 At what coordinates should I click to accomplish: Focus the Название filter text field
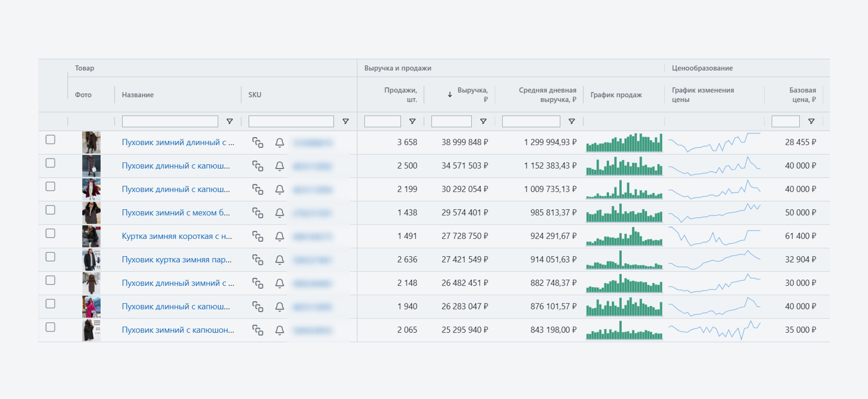pyautogui.click(x=170, y=122)
